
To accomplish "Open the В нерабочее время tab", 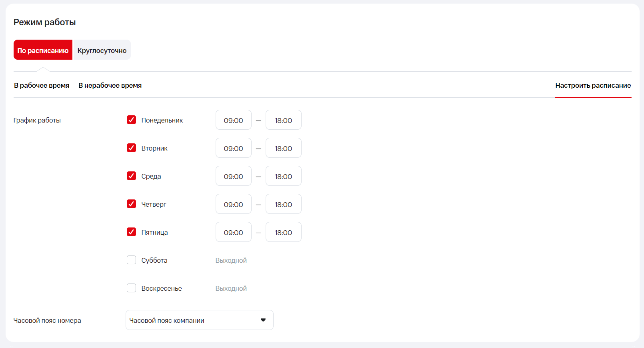I will tap(110, 85).
